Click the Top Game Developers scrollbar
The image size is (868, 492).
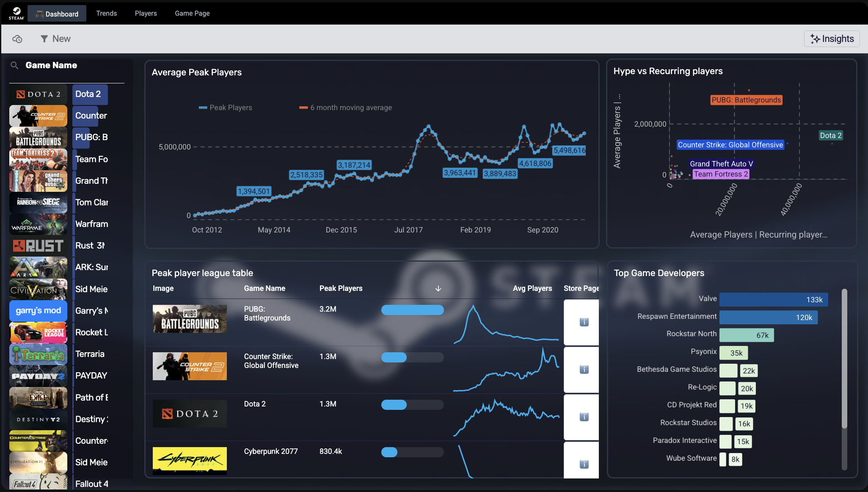click(x=844, y=358)
